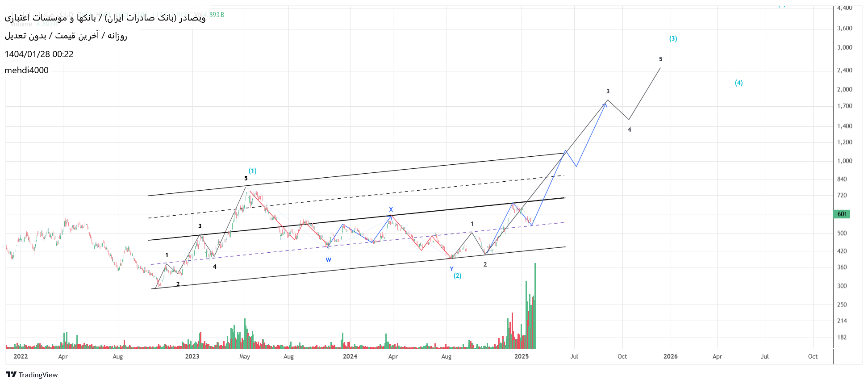Select the cyan (4) wave label
Image resolution: width=868 pixels, height=384 pixels.
click(739, 83)
